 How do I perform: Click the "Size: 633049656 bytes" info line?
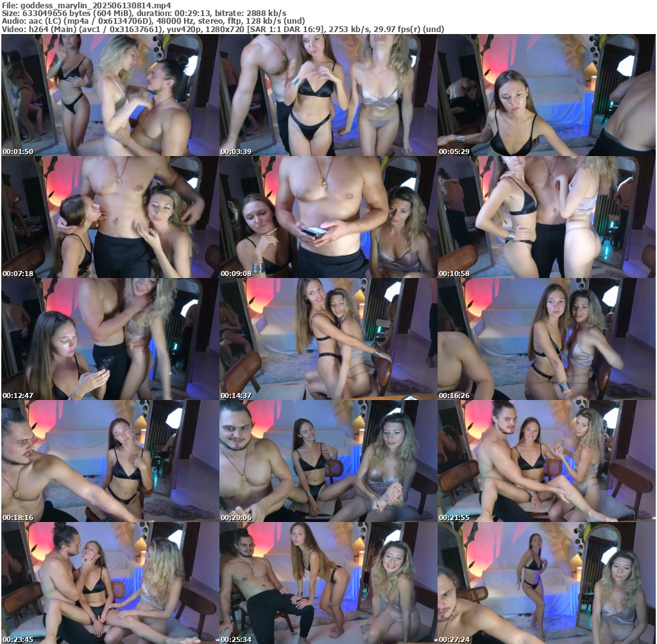tap(144, 13)
